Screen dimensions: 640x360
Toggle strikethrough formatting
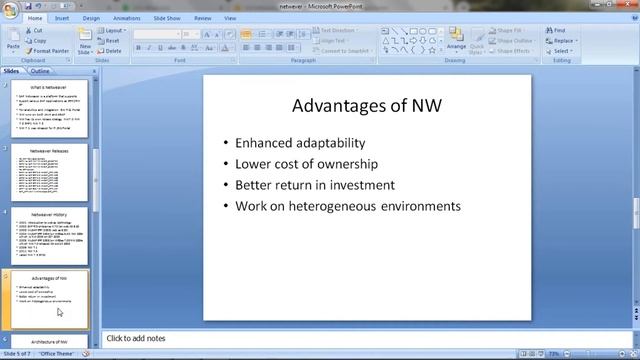[172, 48]
